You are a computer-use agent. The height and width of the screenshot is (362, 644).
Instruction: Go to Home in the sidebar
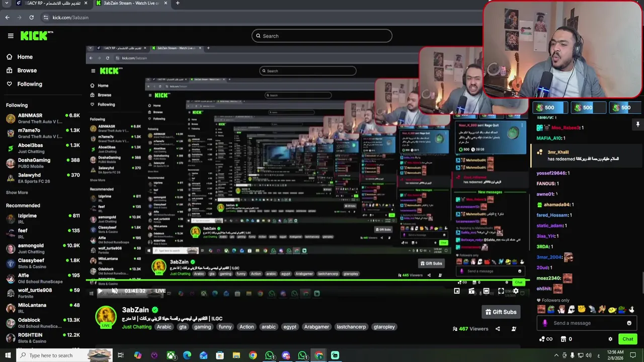tap(19, 57)
